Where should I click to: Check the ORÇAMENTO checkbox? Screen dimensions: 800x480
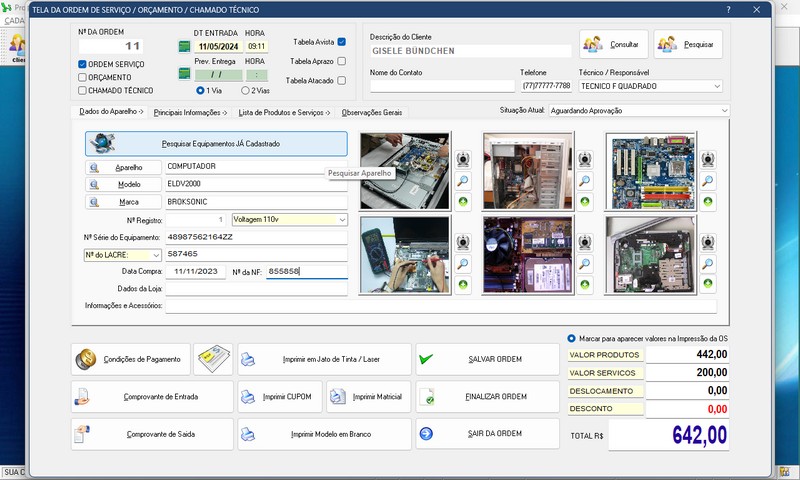[83, 77]
